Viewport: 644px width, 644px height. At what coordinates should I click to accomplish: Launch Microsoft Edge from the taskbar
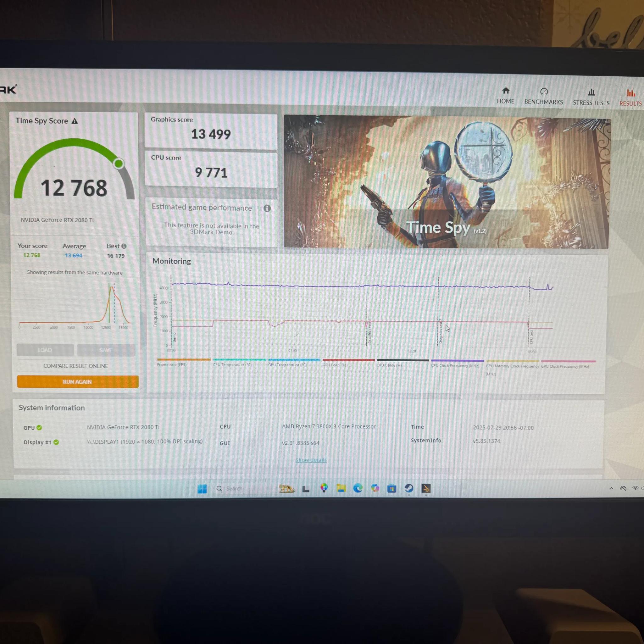(x=358, y=488)
